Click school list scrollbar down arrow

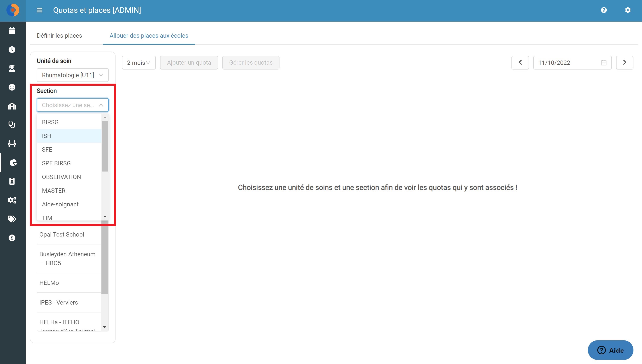[x=105, y=327]
